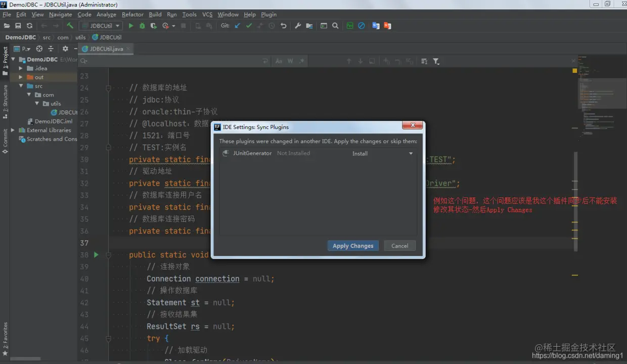Select JUnitGenerator plugin row

coord(318,153)
